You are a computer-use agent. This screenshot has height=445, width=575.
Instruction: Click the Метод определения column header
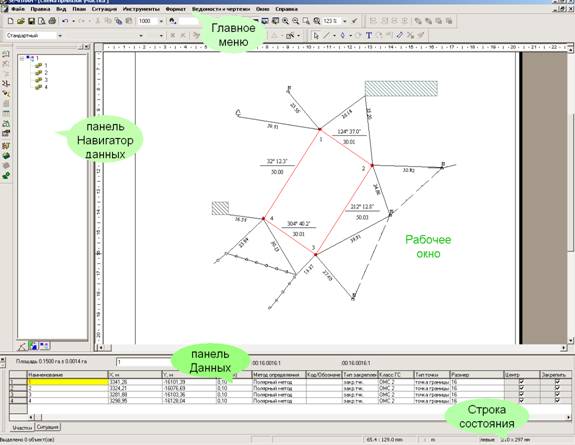point(279,375)
